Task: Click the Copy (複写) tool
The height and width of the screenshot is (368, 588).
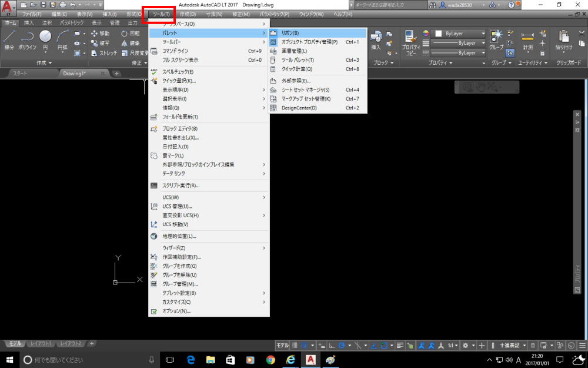Action: (x=100, y=43)
